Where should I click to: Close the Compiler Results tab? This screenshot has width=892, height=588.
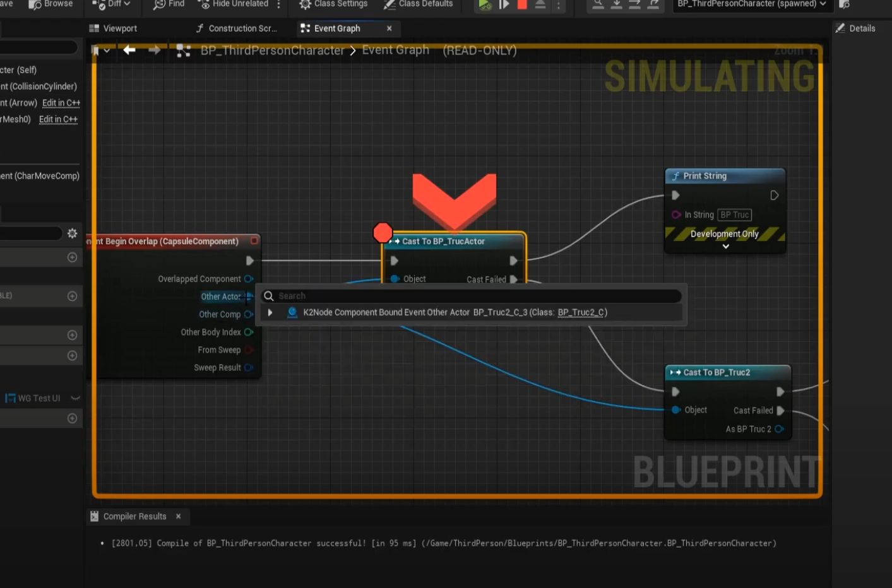tap(178, 516)
